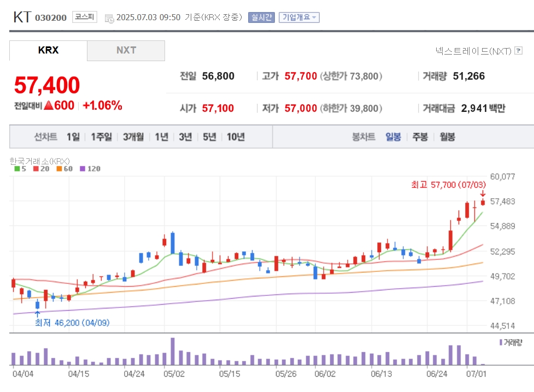Image resolution: width=534 pixels, height=392 pixels.
Task: Click the 넥스트레이드(NXT) link
Action: [473, 51]
